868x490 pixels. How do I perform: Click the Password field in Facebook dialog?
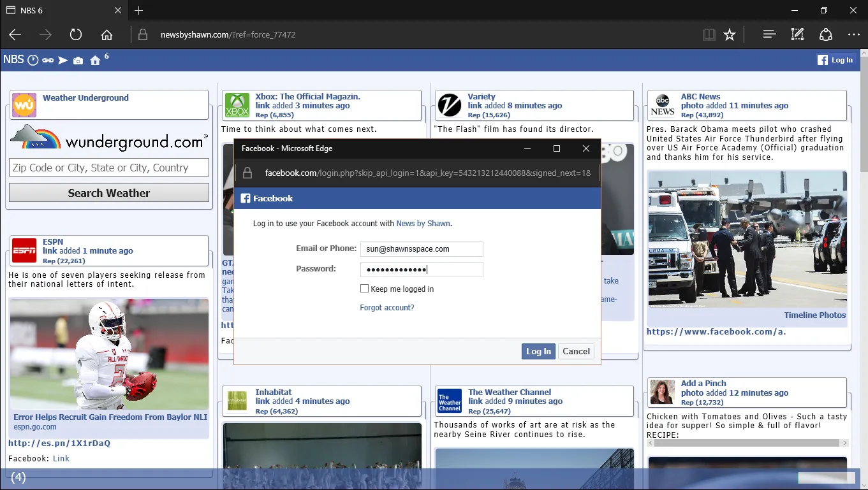pyautogui.click(x=422, y=270)
